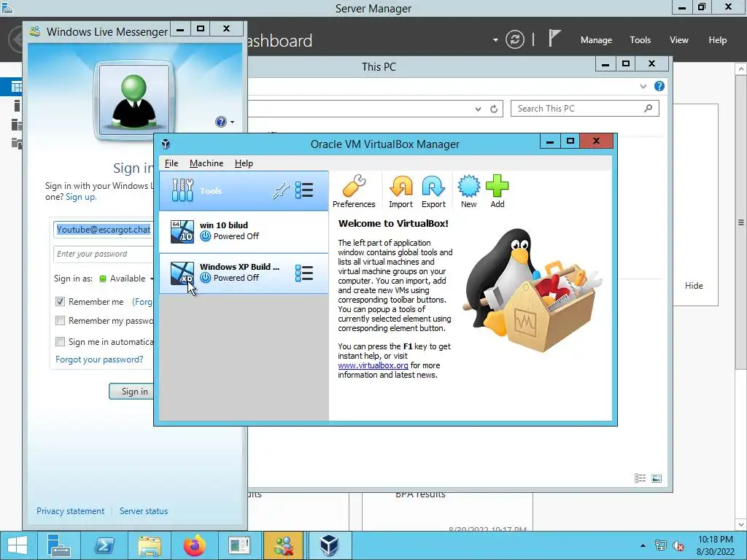
Task: Open the www.virtualbox.org link
Action: (373, 365)
